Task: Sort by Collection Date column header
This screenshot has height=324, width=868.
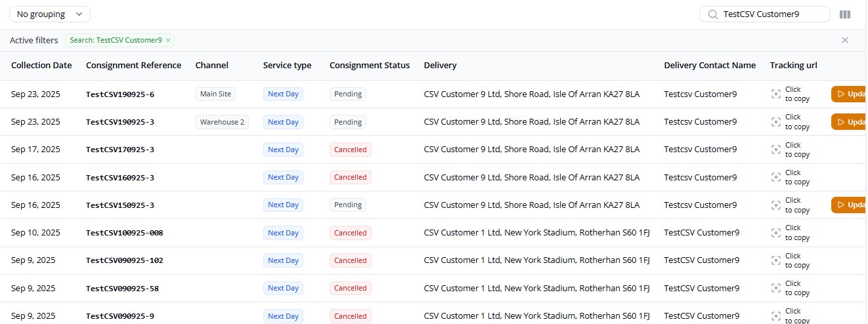Action: 41,66
